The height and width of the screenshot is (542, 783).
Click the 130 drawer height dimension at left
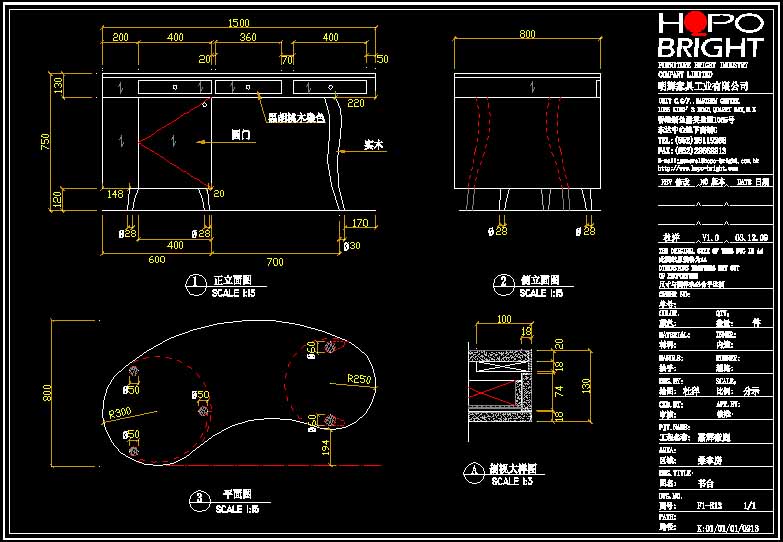(59, 86)
